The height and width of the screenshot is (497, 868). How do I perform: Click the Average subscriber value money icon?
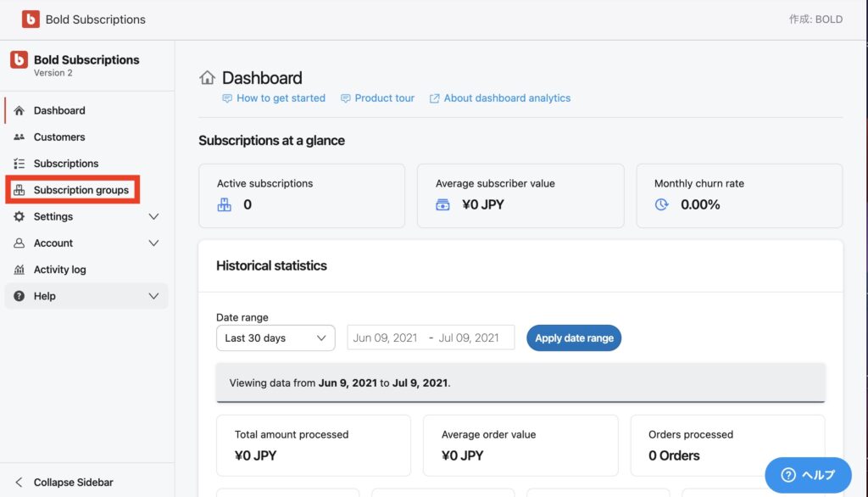tap(442, 205)
